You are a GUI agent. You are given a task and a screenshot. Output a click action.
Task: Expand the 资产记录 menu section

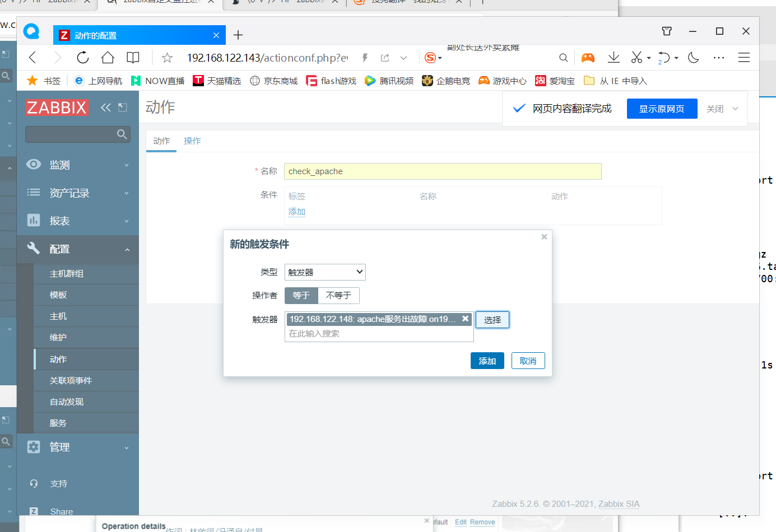point(78,193)
